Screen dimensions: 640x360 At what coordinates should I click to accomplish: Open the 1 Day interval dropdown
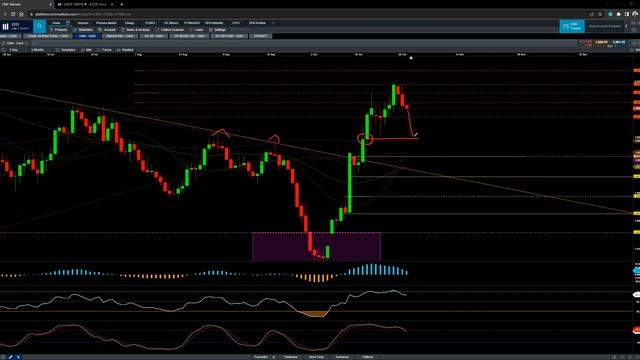[14, 50]
